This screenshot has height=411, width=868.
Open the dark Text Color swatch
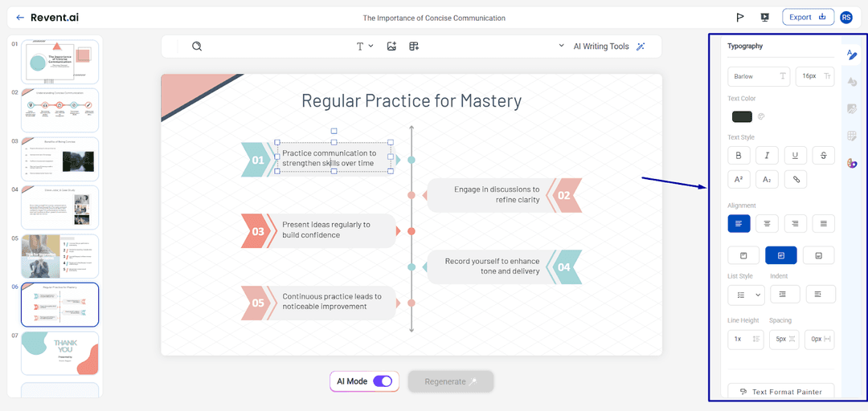(x=742, y=116)
